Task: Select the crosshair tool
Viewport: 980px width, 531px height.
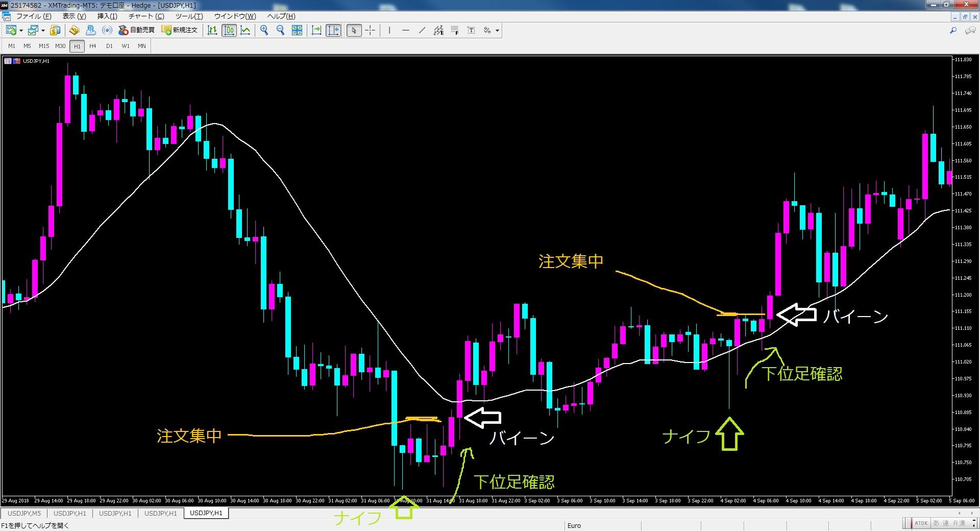Action: pyautogui.click(x=371, y=31)
